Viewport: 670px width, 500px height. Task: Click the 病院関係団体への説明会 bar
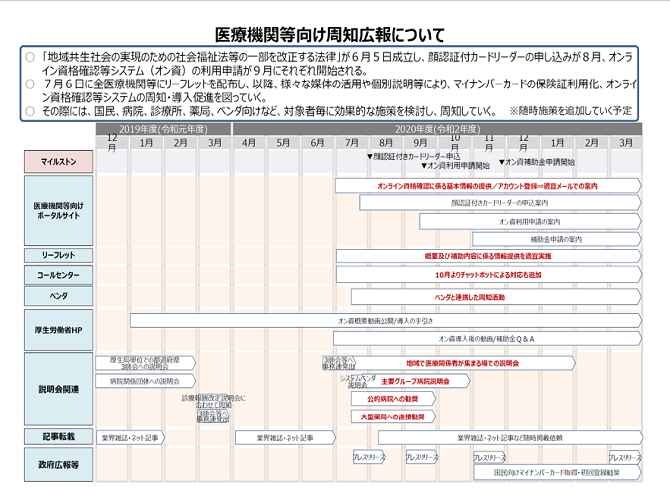click(145, 381)
